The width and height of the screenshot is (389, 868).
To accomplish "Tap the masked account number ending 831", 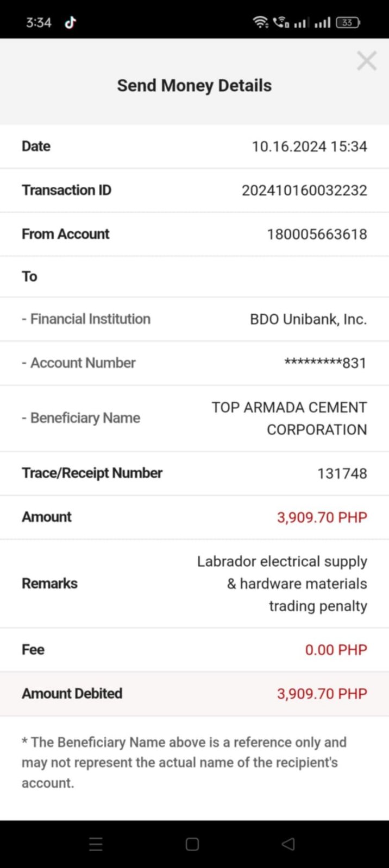I will pyautogui.click(x=325, y=363).
